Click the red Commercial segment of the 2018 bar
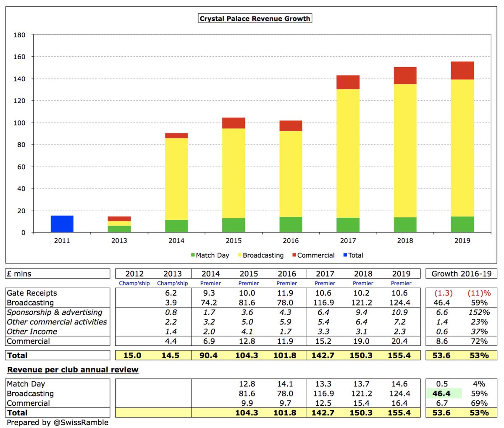This screenshot has width=504, height=428. coord(405,76)
